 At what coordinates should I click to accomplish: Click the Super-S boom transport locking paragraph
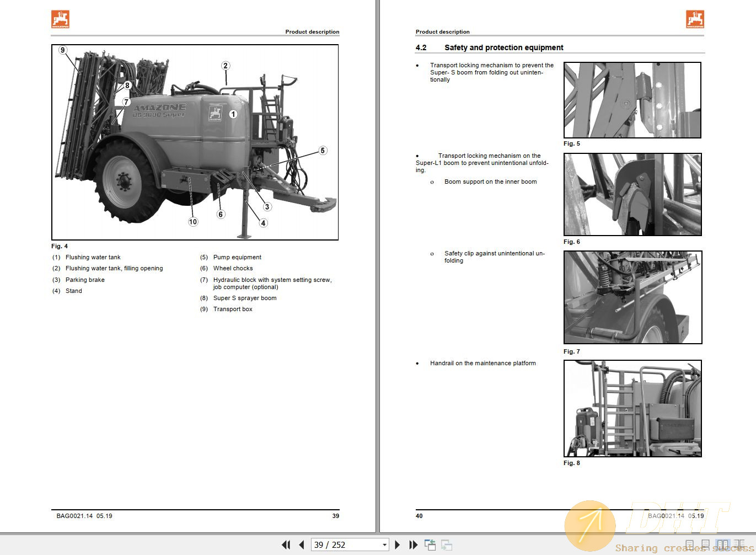click(492, 72)
